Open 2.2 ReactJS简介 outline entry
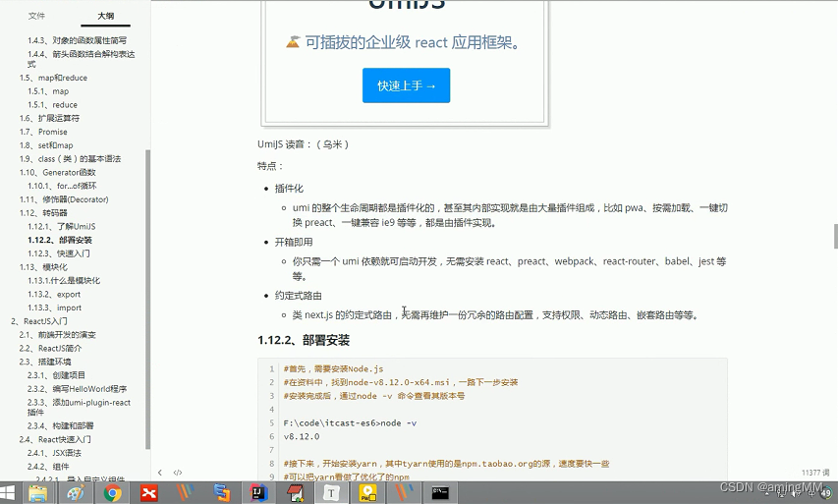The width and height of the screenshot is (838, 504). pyautogui.click(x=50, y=348)
